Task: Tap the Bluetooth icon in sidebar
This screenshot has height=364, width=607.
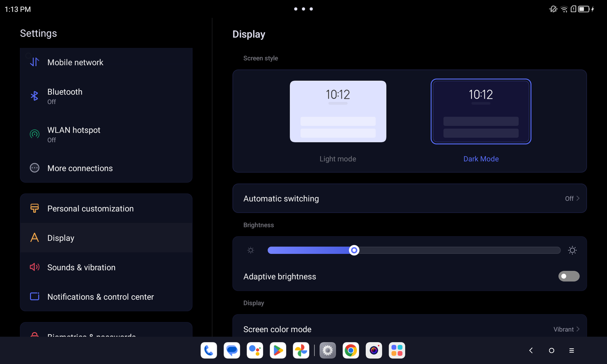Action: [x=34, y=96]
